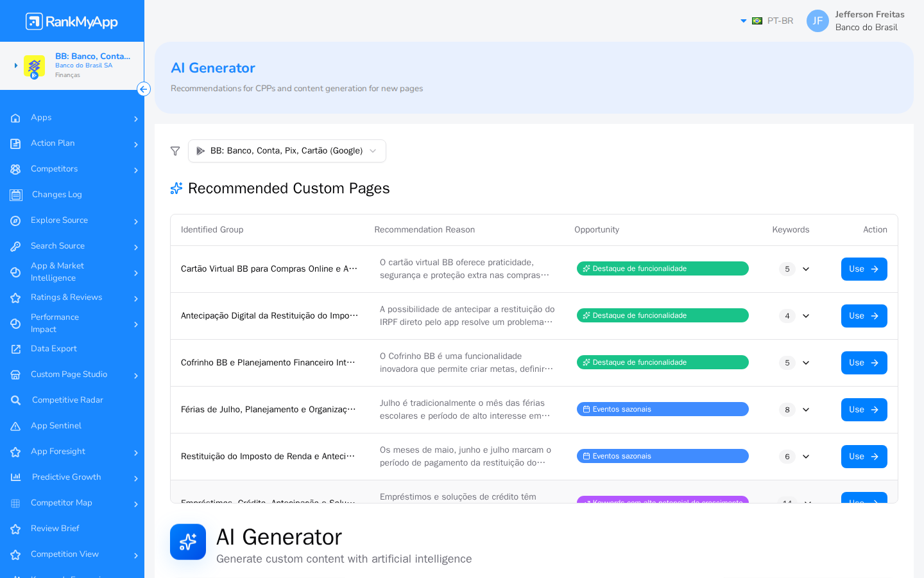Click Jefferson Freitas user name
This screenshot has width=924, height=578.
tap(869, 14)
